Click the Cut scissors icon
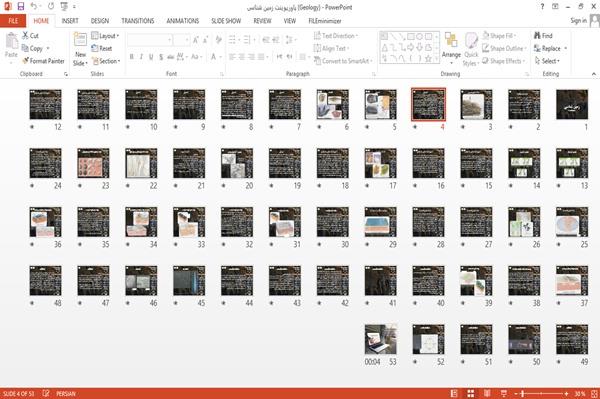600x399 pixels. [25, 36]
